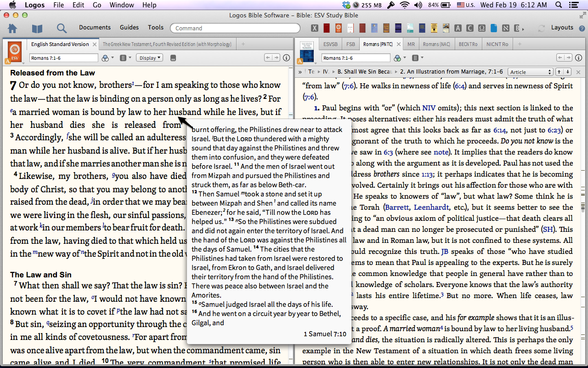Image resolution: width=588 pixels, height=368 pixels.
Task: Open the Help question mark icon
Action: pyautogui.click(x=582, y=28)
